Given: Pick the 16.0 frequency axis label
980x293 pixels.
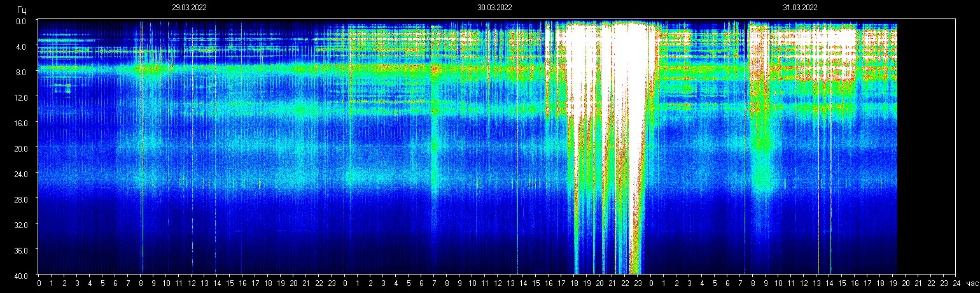Looking at the screenshot, I should point(22,122).
